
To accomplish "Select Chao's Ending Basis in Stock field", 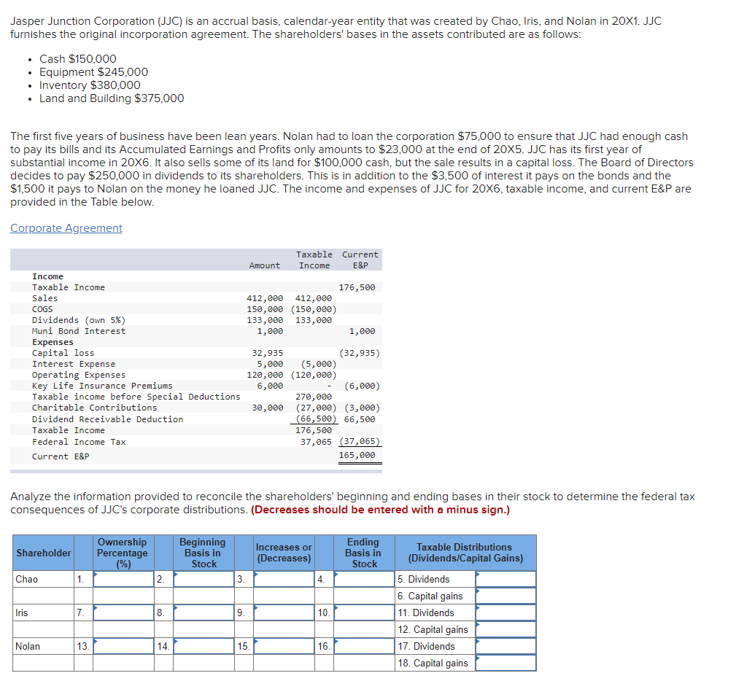I will 364,579.
